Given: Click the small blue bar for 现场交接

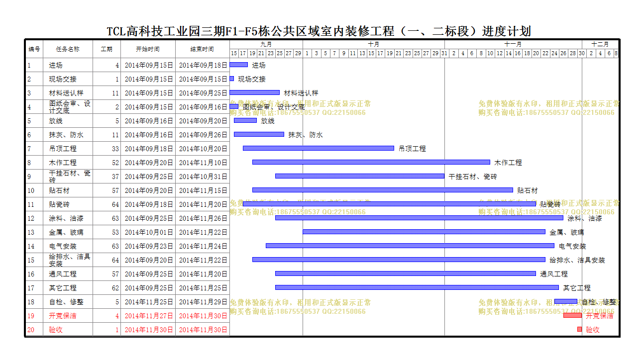Looking at the screenshot, I should pyautogui.click(x=232, y=79).
